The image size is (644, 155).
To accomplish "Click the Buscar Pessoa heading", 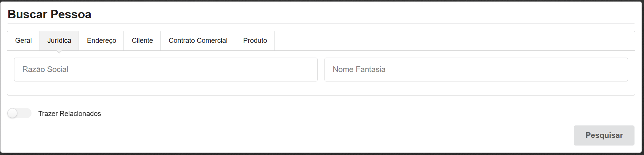I will [49, 14].
